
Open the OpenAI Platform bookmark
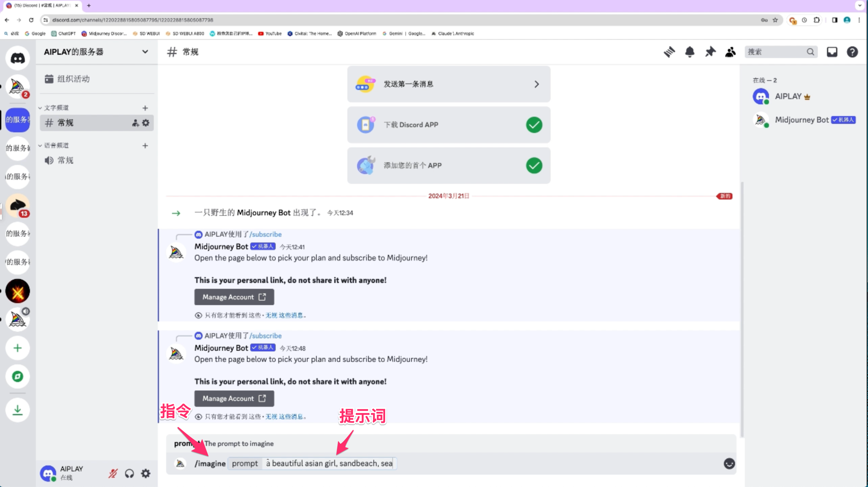(x=357, y=33)
